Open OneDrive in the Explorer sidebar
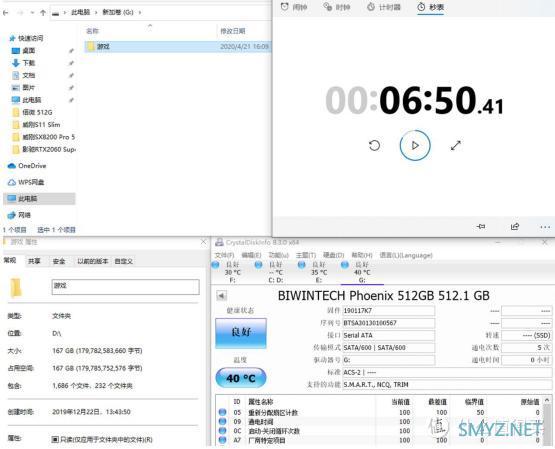The height and width of the screenshot is (449, 555). point(27,166)
